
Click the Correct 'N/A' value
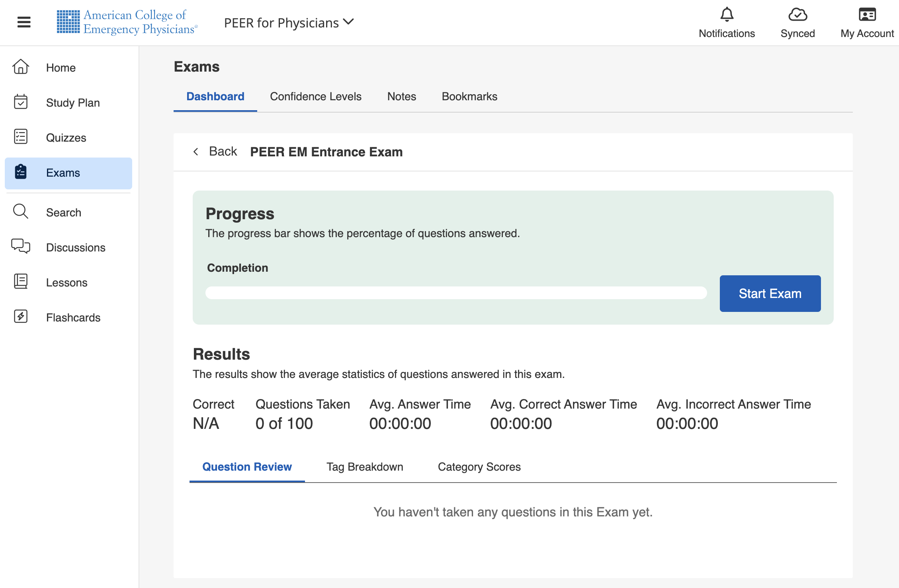tap(206, 424)
